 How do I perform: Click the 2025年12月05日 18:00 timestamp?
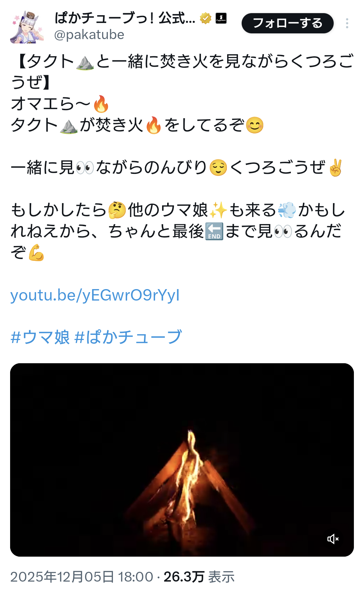(82, 577)
